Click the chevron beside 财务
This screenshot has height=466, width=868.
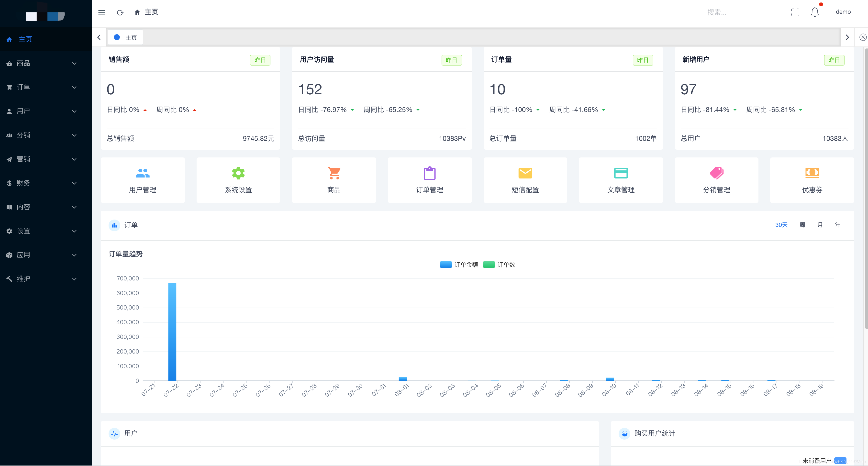pos(75,183)
